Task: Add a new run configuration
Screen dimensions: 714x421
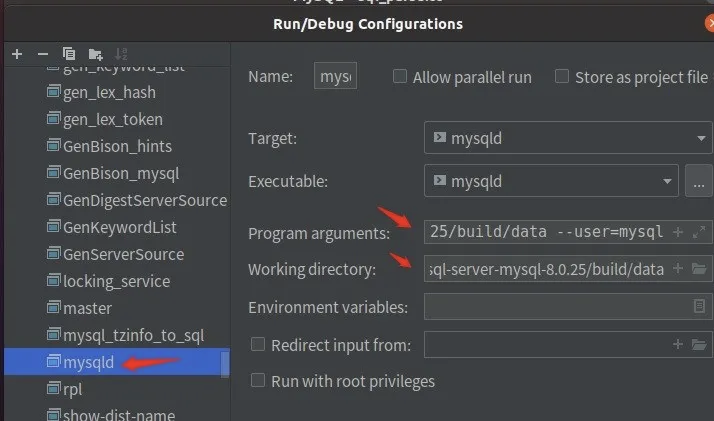Action: 17,53
